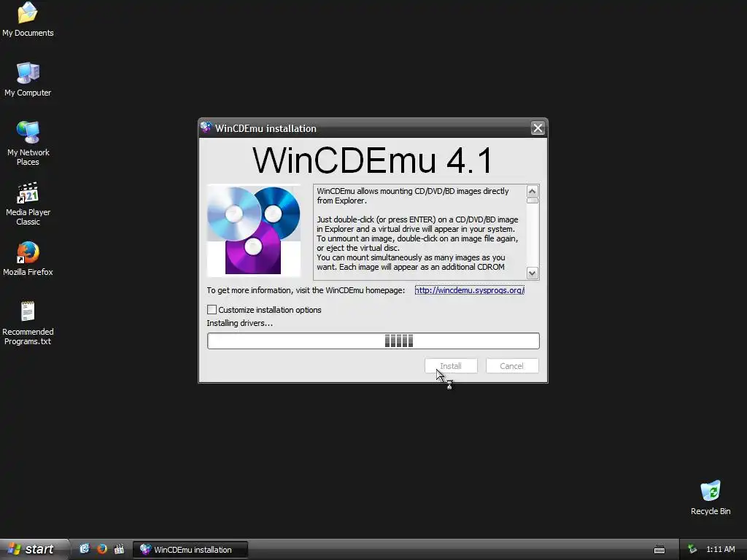Enable Customize installation options checkbox
The image size is (747, 560).
click(x=212, y=309)
